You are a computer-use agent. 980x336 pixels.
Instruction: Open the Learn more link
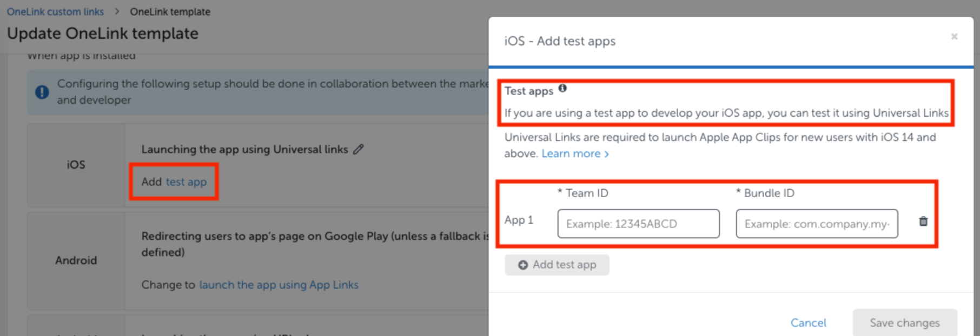point(575,154)
